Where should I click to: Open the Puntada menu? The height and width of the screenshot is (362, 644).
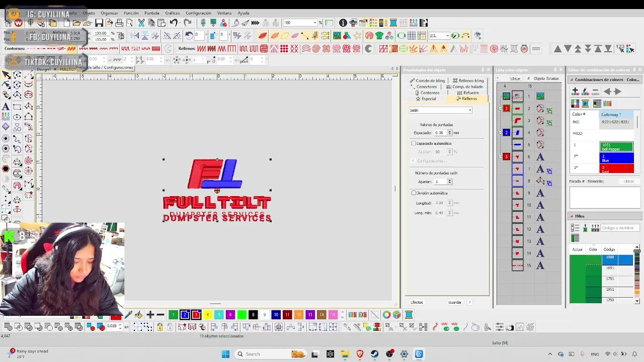(x=152, y=13)
